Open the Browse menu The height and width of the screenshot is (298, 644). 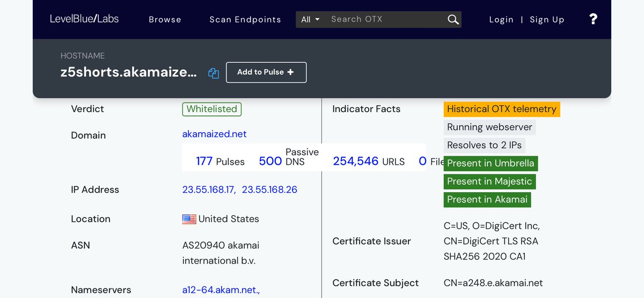point(165,19)
